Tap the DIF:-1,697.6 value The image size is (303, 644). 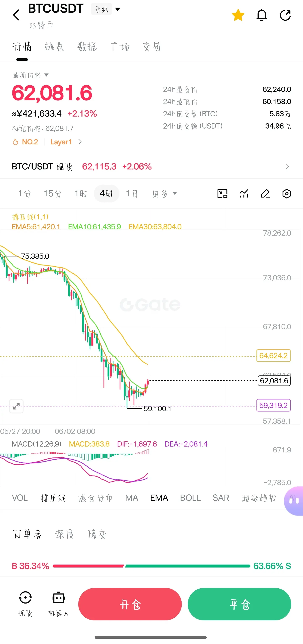click(x=137, y=444)
